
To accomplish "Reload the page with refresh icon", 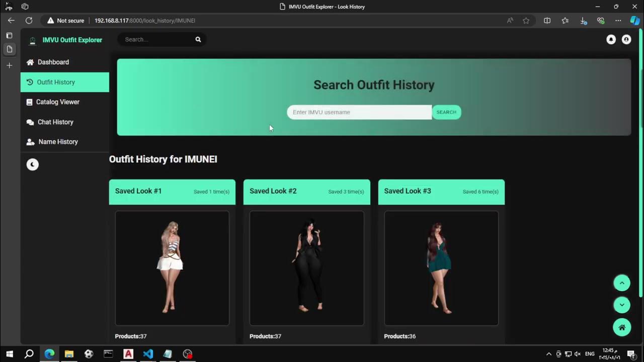I will point(29,21).
